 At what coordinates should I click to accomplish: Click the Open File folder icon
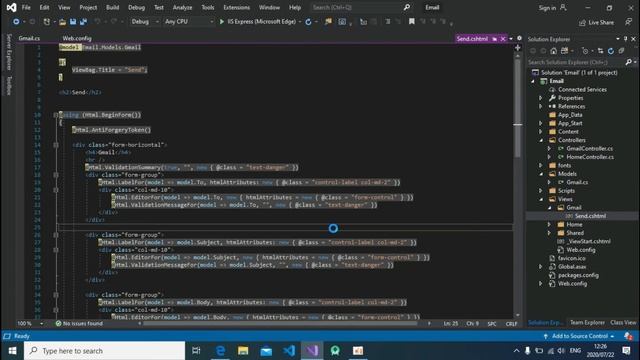pyautogui.click(x=62, y=22)
